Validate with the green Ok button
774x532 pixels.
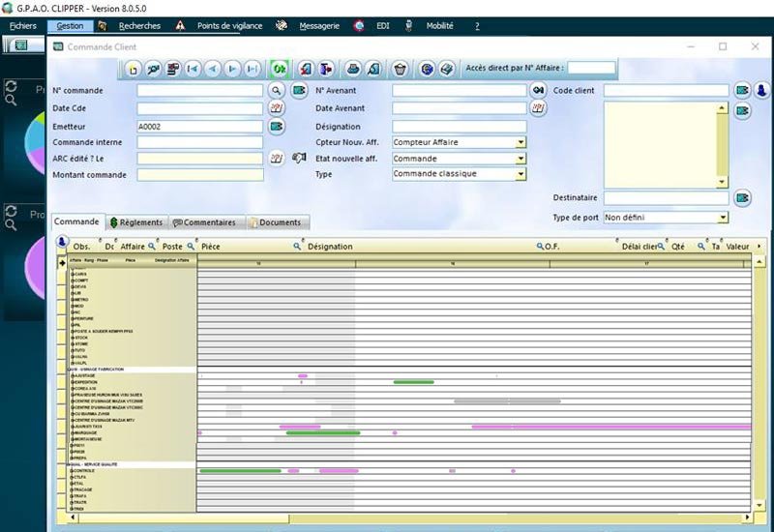tap(280, 69)
